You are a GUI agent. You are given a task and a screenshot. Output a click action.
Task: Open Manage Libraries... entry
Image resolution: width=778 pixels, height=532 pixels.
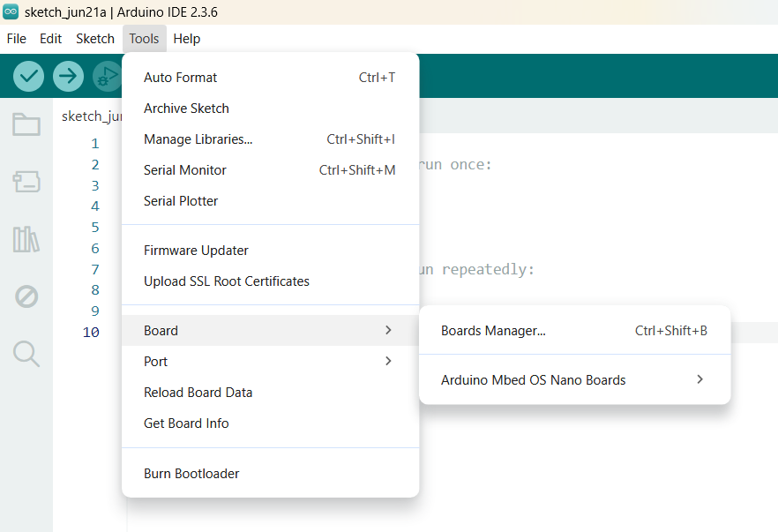coord(271,139)
